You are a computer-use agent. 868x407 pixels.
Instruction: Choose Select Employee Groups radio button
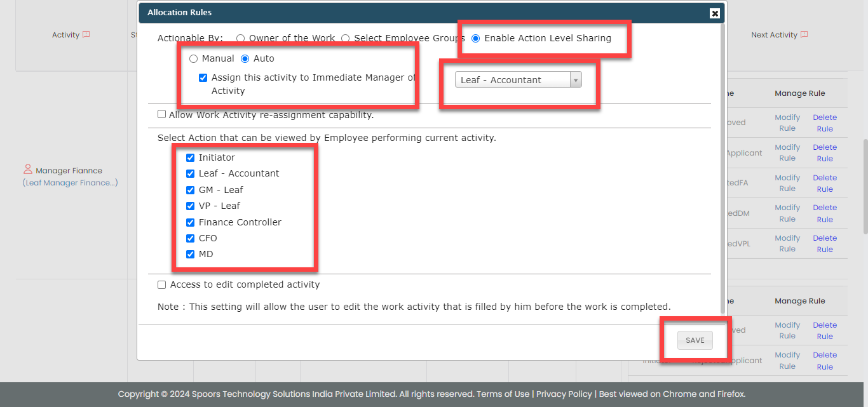point(346,38)
